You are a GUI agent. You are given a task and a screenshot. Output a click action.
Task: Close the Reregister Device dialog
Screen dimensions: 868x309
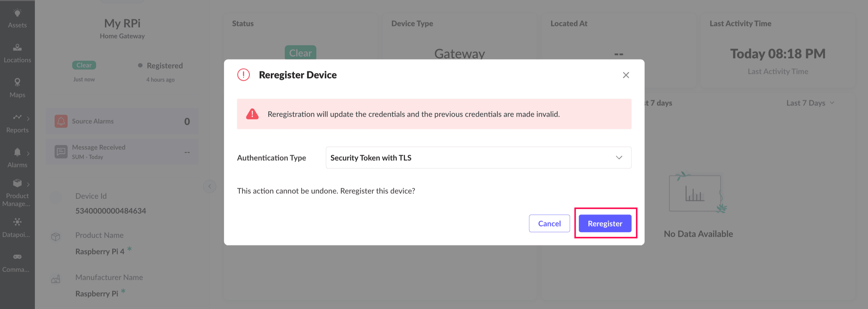tap(626, 75)
